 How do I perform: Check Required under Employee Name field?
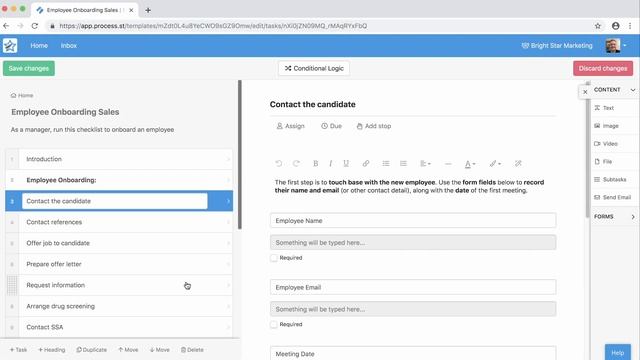[x=274, y=258]
